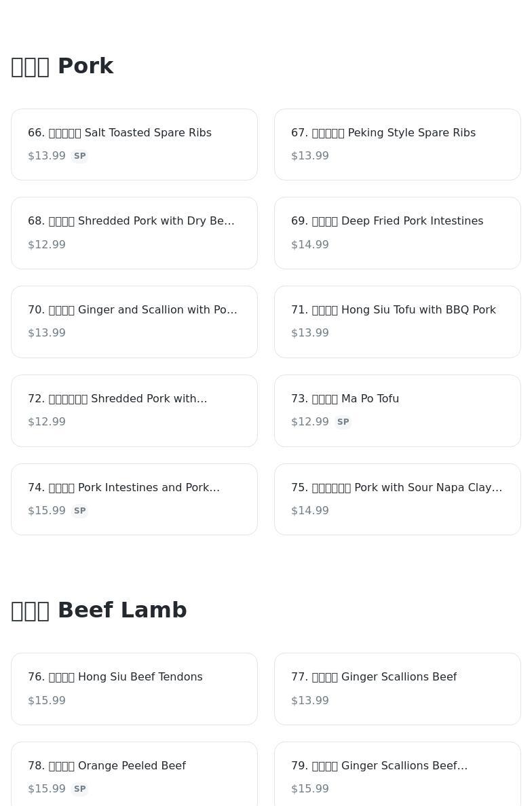The width and height of the screenshot is (532, 806).
Task: Choose item 77 Ginger Scallions Beef
Action: point(398,689)
